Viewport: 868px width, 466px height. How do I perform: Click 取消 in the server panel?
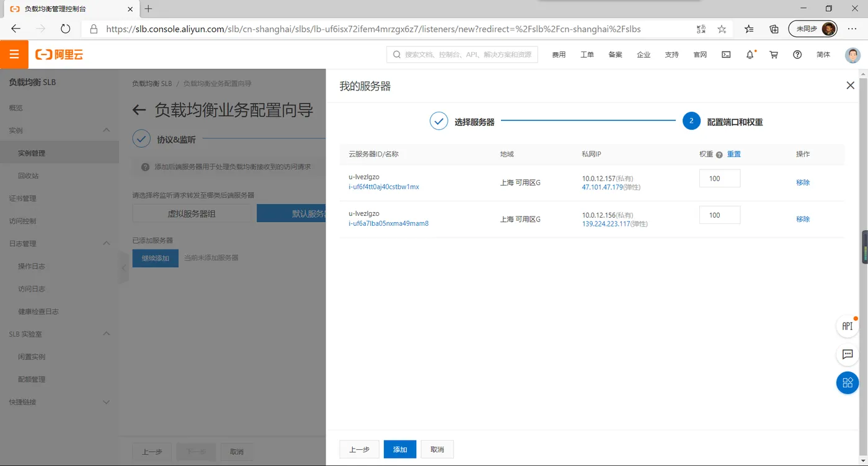click(437, 449)
